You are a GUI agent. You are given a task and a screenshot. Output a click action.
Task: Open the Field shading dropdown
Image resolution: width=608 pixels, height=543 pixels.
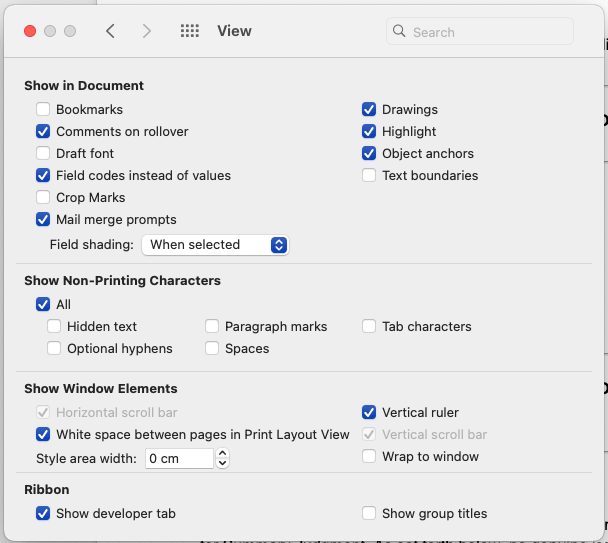[215, 245]
